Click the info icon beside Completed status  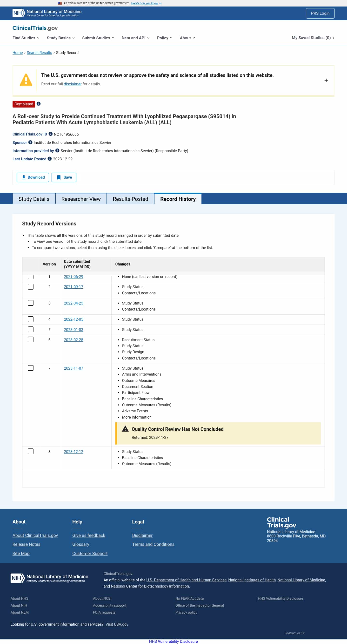pyautogui.click(x=39, y=104)
